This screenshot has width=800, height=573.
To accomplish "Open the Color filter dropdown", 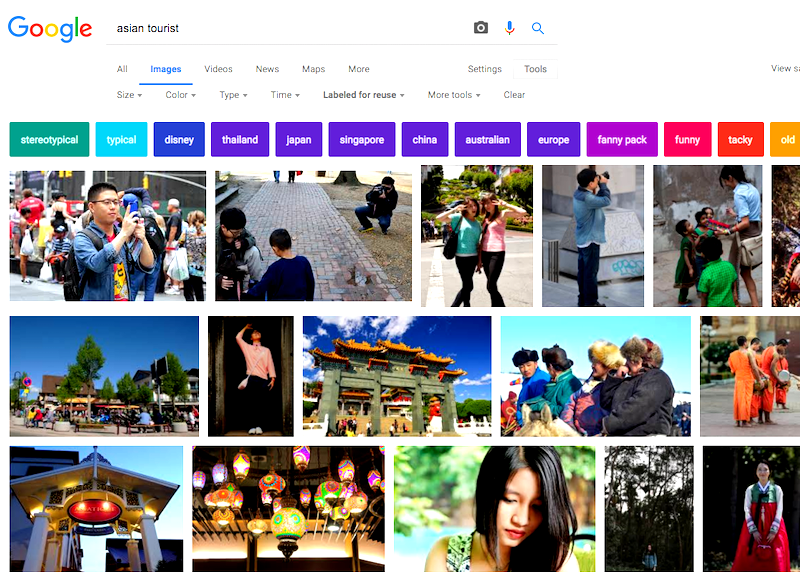I will coord(180,95).
